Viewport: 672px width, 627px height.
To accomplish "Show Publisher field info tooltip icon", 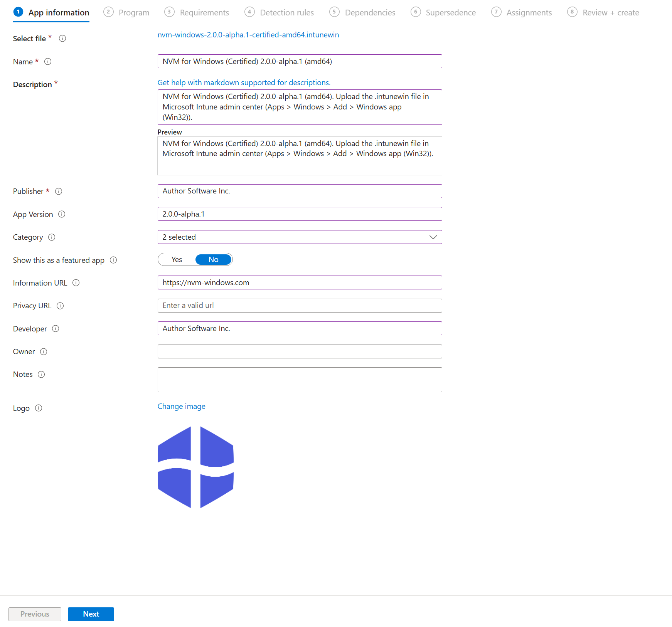I will tap(59, 192).
